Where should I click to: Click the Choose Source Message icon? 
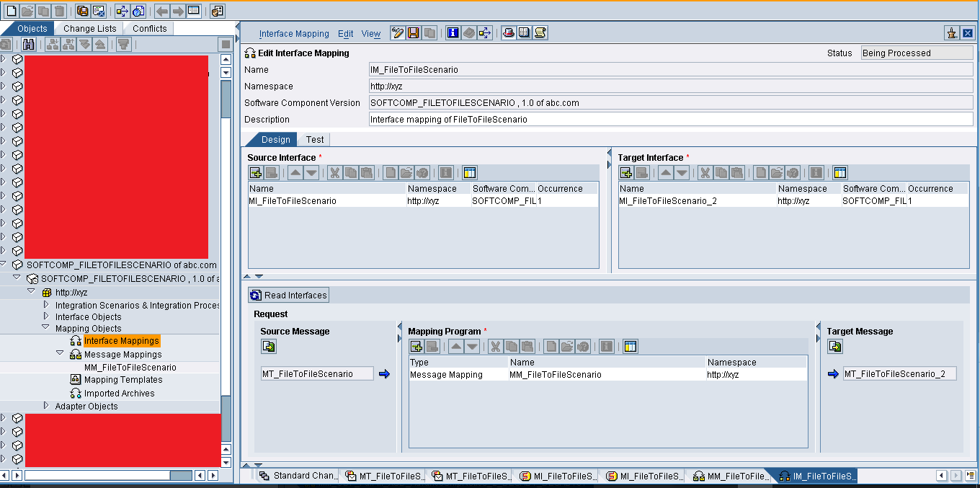click(269, 346)
